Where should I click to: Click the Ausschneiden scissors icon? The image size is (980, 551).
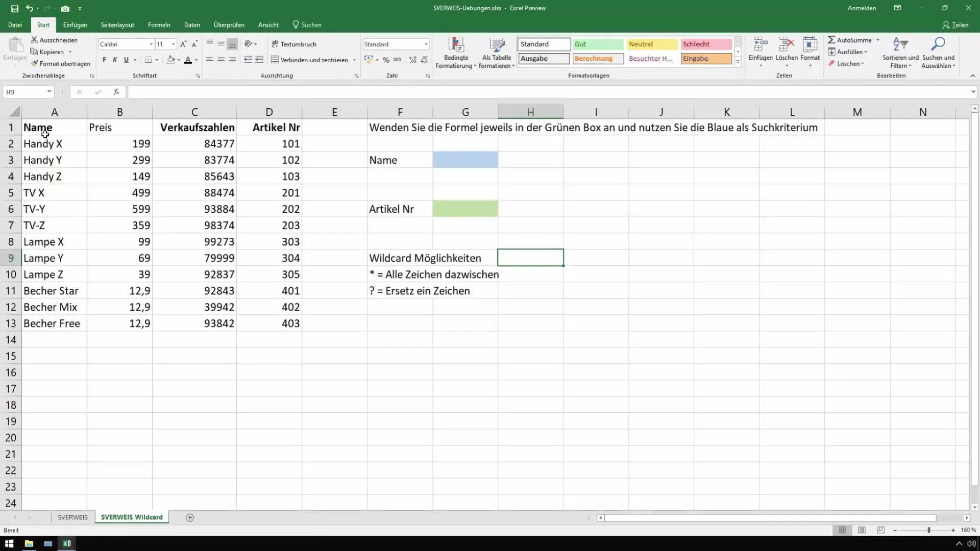34,40
